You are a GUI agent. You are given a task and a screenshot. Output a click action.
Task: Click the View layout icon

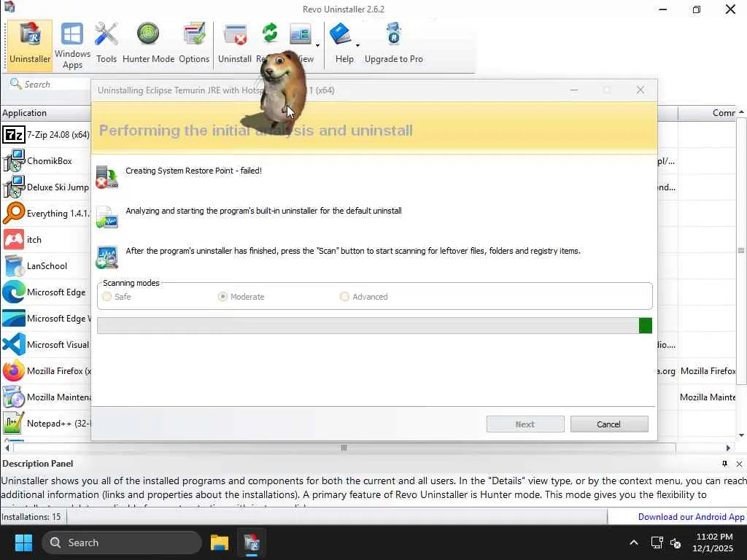point(301,34)
